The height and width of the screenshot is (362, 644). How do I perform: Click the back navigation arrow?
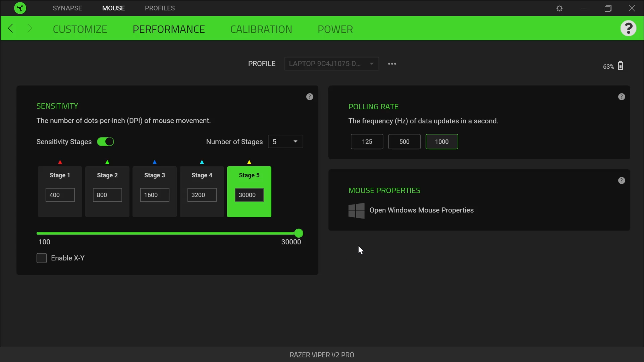point(11,28)
